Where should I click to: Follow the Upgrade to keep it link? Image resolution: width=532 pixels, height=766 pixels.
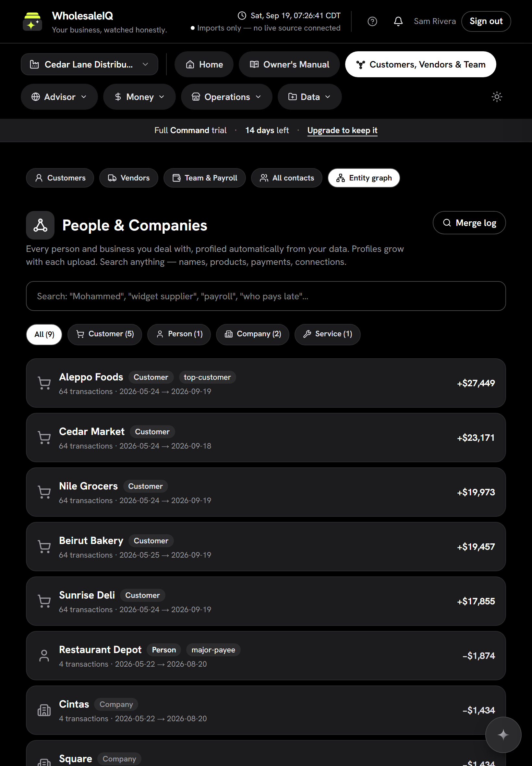[342, 130]
